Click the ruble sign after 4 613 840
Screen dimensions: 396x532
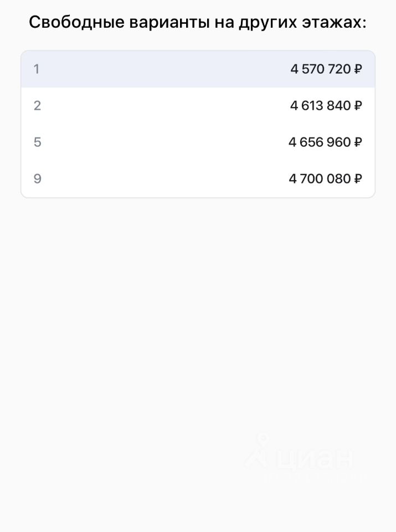pos(358,106)
